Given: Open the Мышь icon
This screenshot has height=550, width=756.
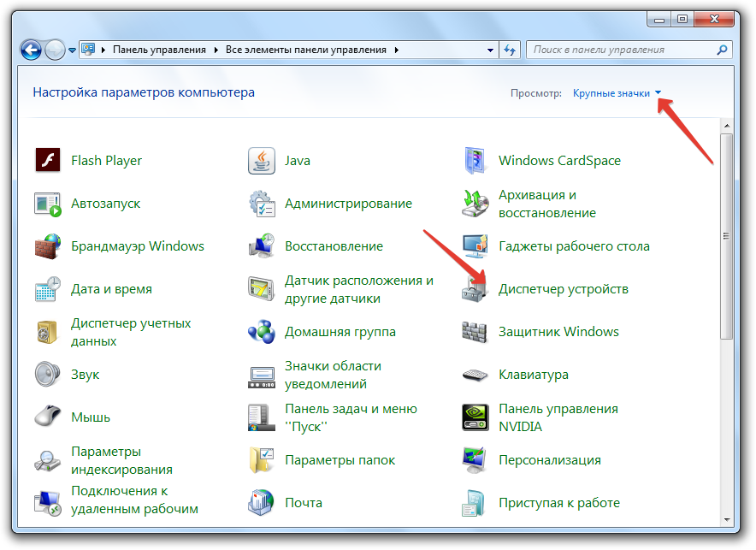Looking at the screenshot, I should [x=47, y=417].
